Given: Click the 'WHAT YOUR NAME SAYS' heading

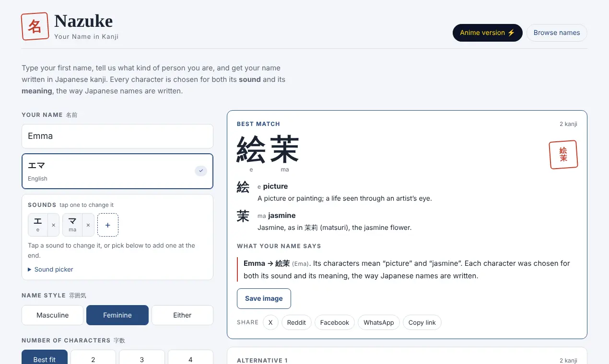Looking at the screenshot, I should (279, 246).
